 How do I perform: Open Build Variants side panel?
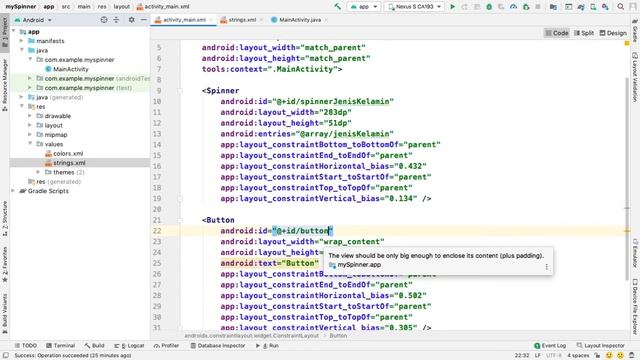point(5,313)
